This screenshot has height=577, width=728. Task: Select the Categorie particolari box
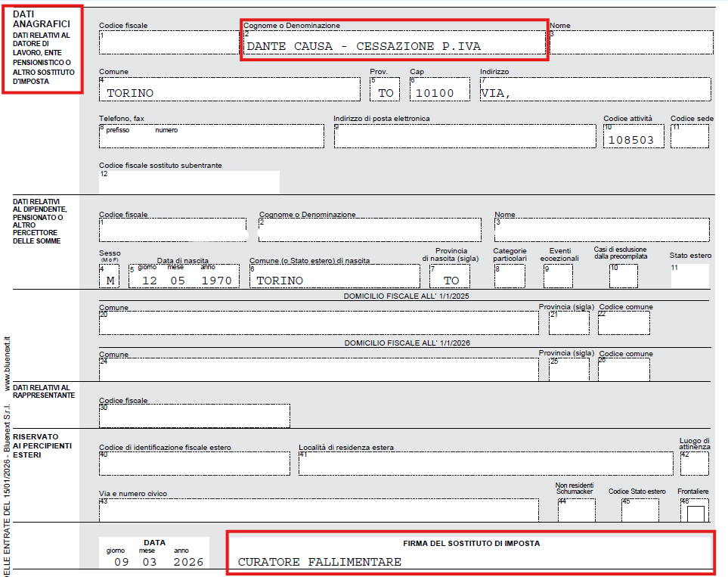click(x=510, y=277)
